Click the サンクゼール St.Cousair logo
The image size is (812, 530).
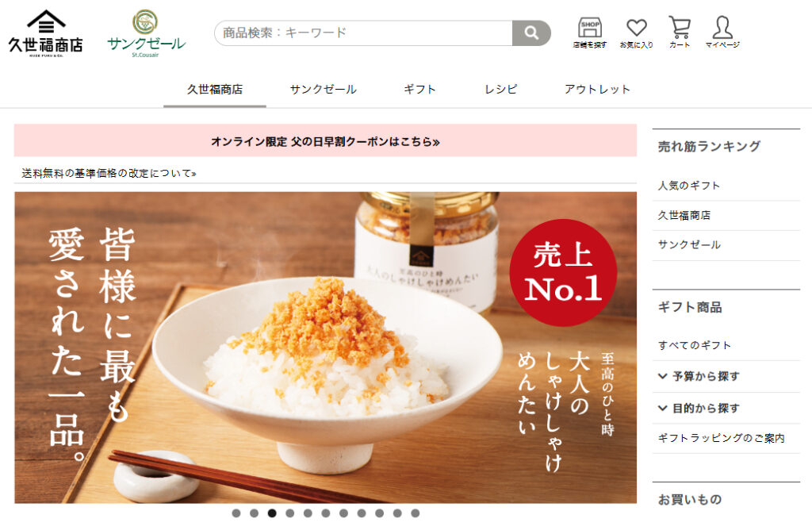coord(146,33)
